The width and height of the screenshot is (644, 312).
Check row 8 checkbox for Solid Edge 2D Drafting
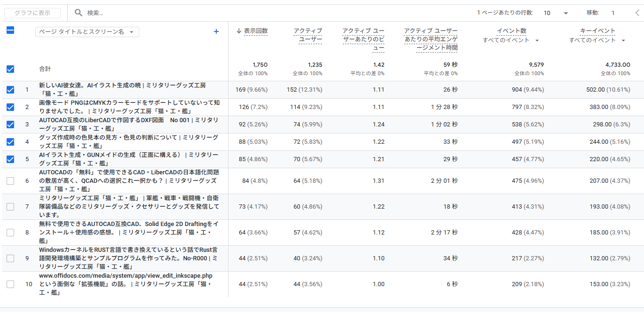[10, 233]
